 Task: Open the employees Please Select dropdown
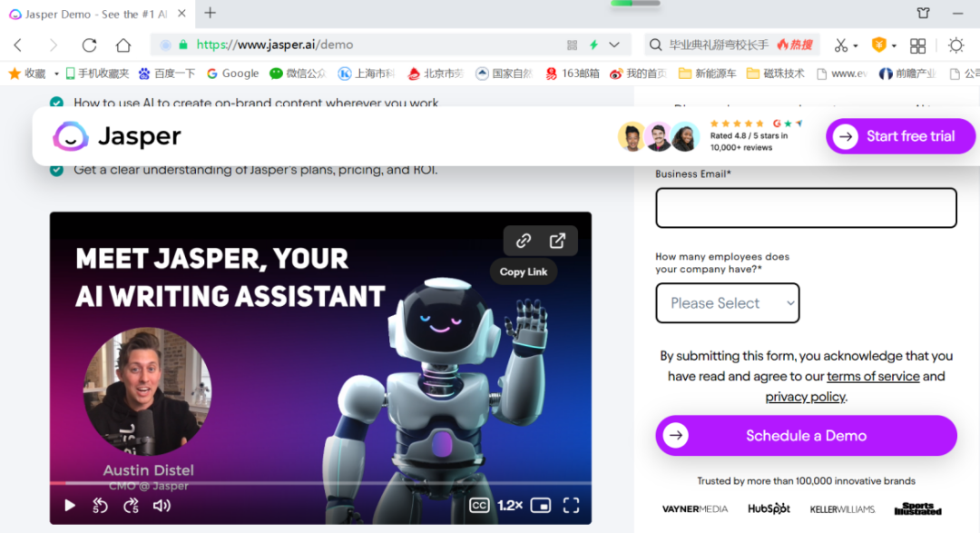coord(728,302)
